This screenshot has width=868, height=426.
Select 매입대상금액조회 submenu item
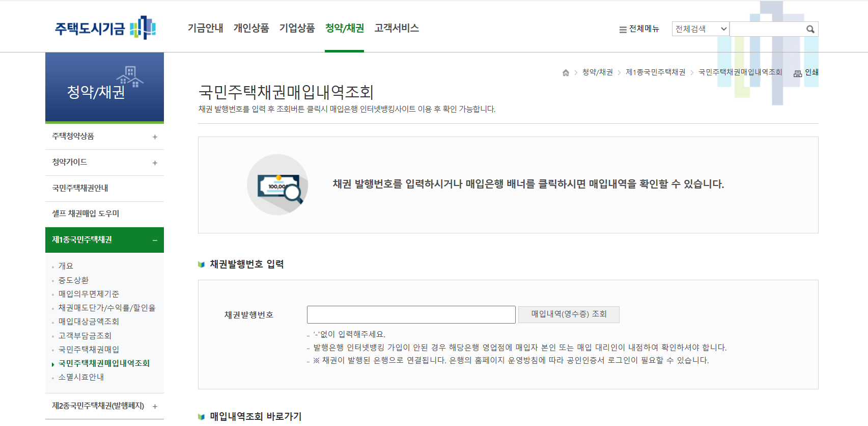point(89,322)
